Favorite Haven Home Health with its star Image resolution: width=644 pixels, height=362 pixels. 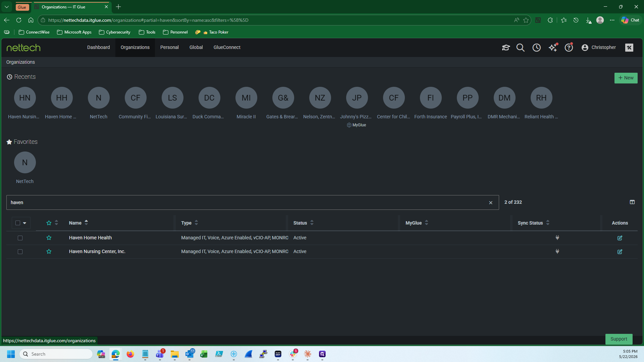click(49, 238)
